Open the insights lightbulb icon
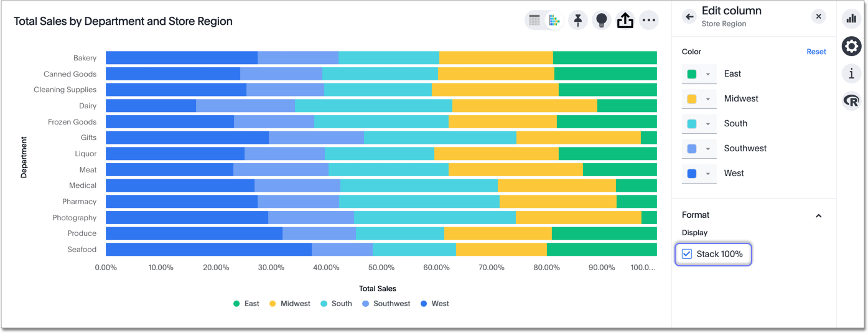Image resolution: width=868 pixels, height=333 pixels. pyautogui.click(x=601, y=21)
